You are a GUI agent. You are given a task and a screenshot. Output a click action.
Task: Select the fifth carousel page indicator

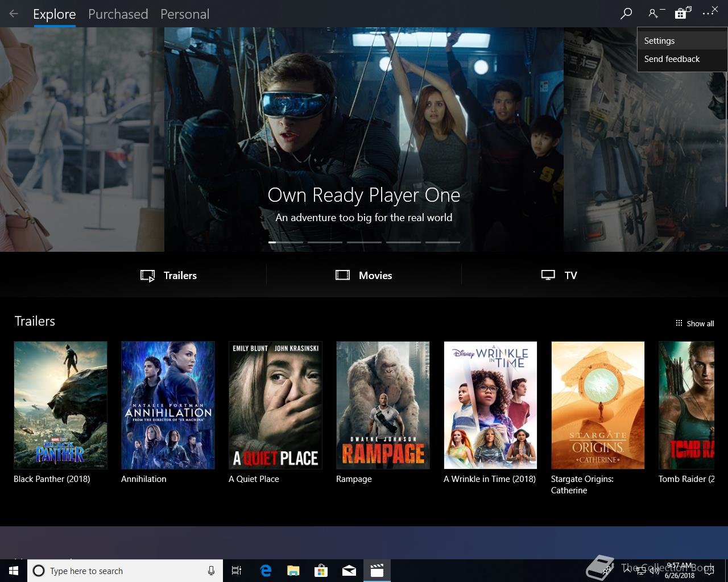pos(442,242)
